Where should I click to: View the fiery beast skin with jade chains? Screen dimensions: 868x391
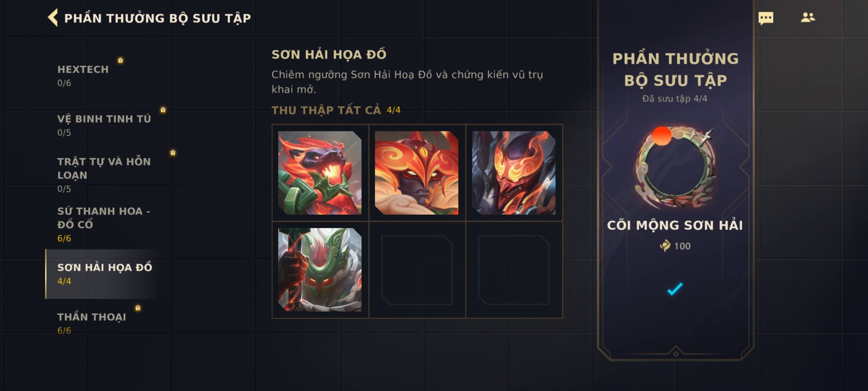coord(320,173)
